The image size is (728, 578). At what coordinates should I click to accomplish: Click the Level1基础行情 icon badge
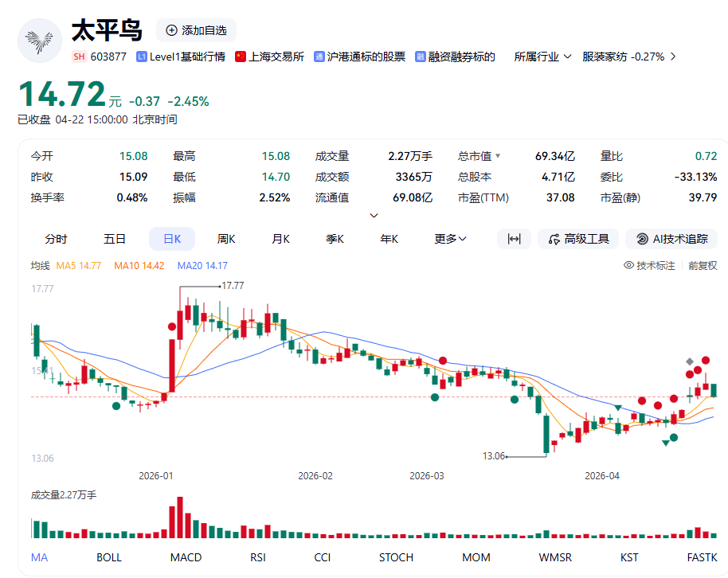pyautogui.click(x=142, y=57)
